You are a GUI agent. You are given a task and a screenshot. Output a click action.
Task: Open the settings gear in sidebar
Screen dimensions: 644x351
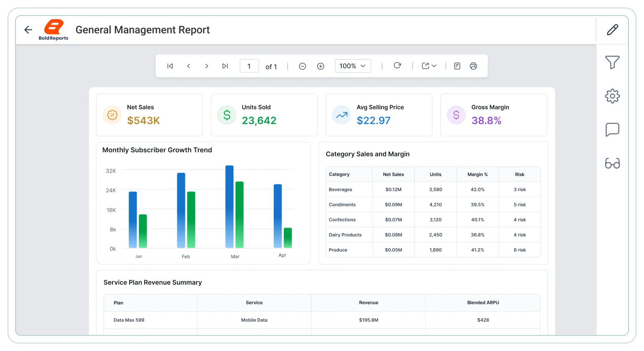613,96
